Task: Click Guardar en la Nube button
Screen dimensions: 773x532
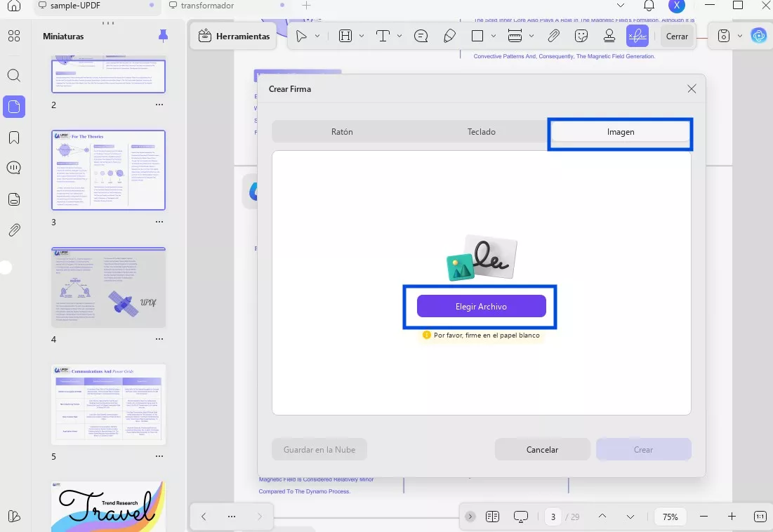Action: pos(319,449)
